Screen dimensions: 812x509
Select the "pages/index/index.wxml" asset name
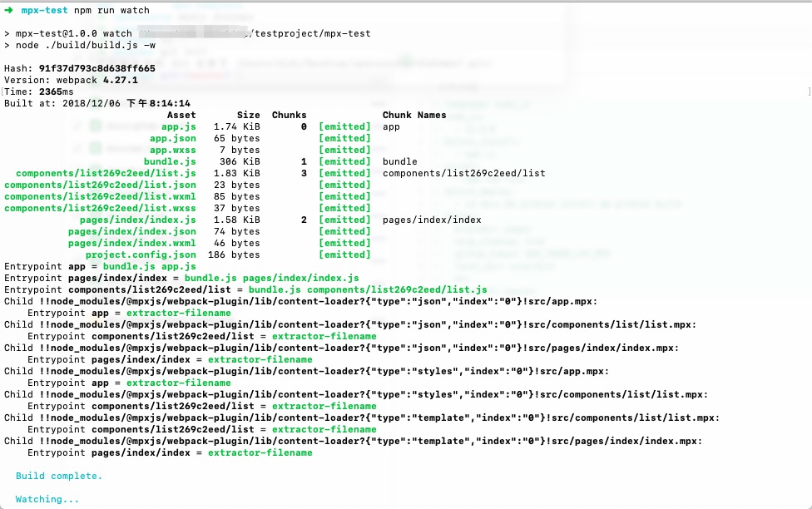pyautogui.click(x=132, y=244)
